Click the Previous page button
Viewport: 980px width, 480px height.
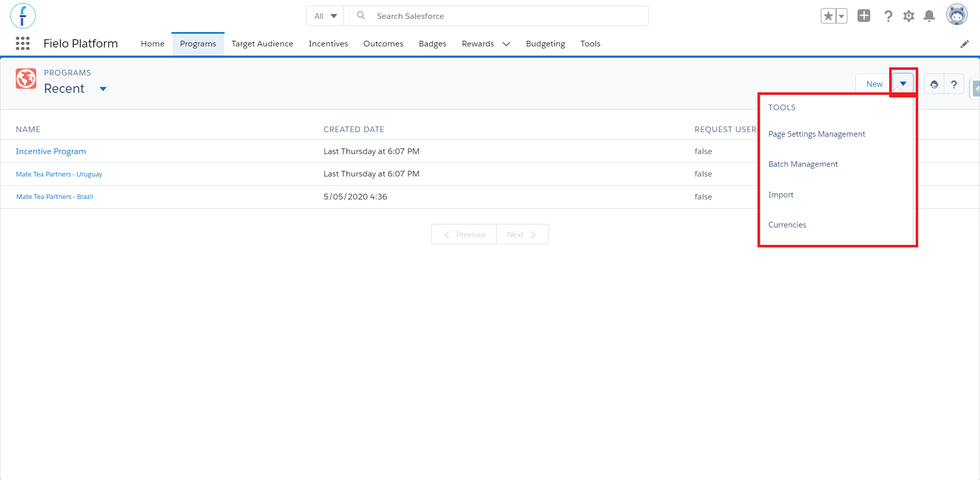464,235
